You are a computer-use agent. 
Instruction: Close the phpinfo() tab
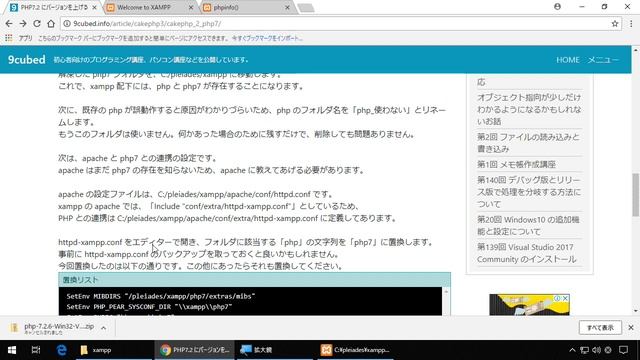[x=287, y=7]
